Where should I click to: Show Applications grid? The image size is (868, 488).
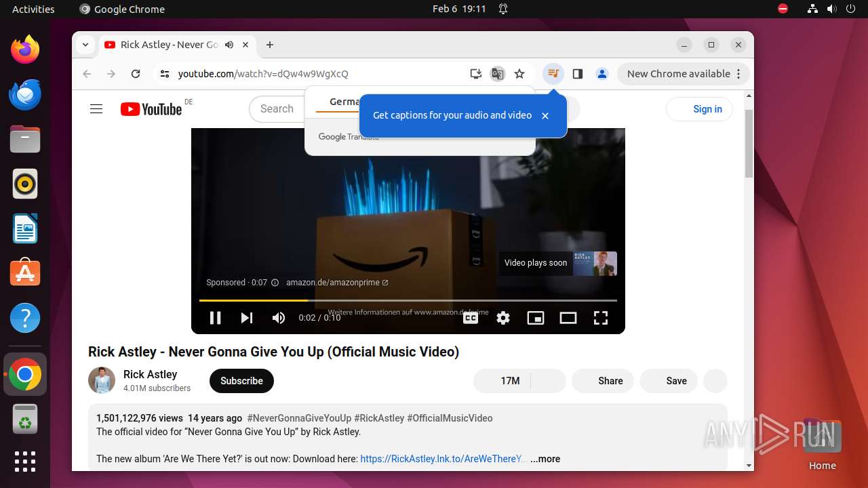(25, 462)
